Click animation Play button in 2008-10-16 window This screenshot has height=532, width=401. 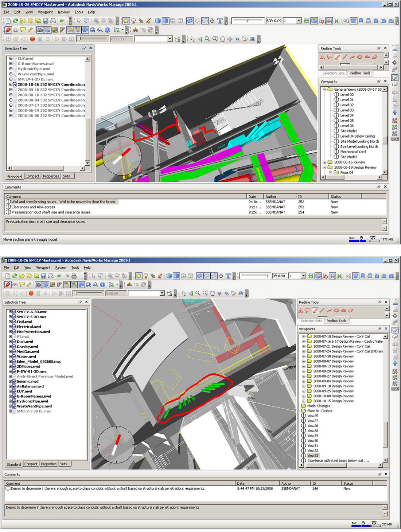pyautogui.click(x=57, y=39)
